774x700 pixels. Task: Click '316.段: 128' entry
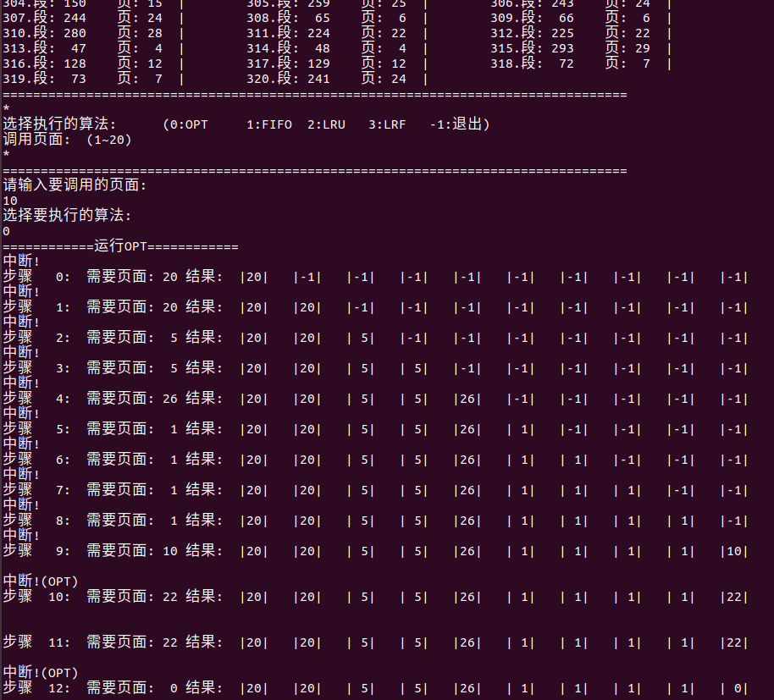click(44, 63)
